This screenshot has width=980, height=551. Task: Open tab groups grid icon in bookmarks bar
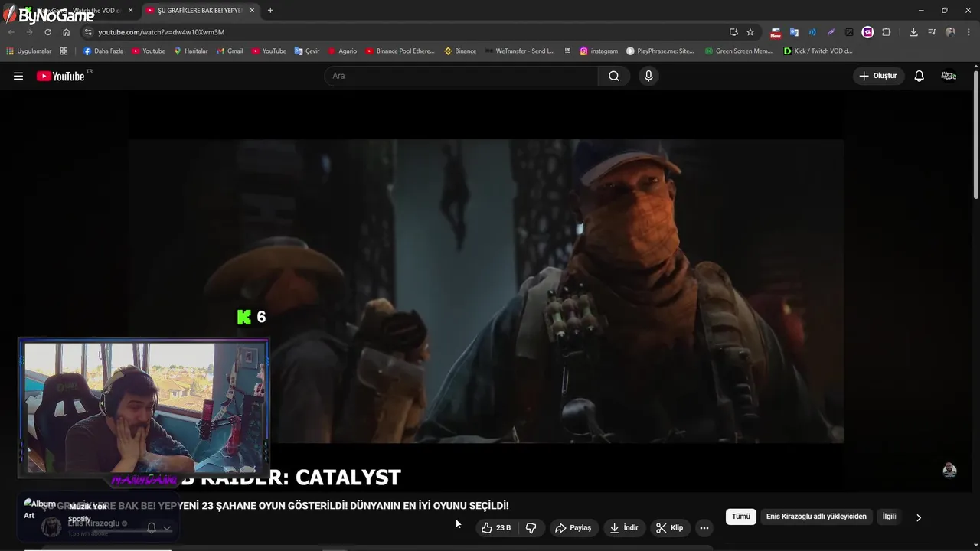coord(64,51)
